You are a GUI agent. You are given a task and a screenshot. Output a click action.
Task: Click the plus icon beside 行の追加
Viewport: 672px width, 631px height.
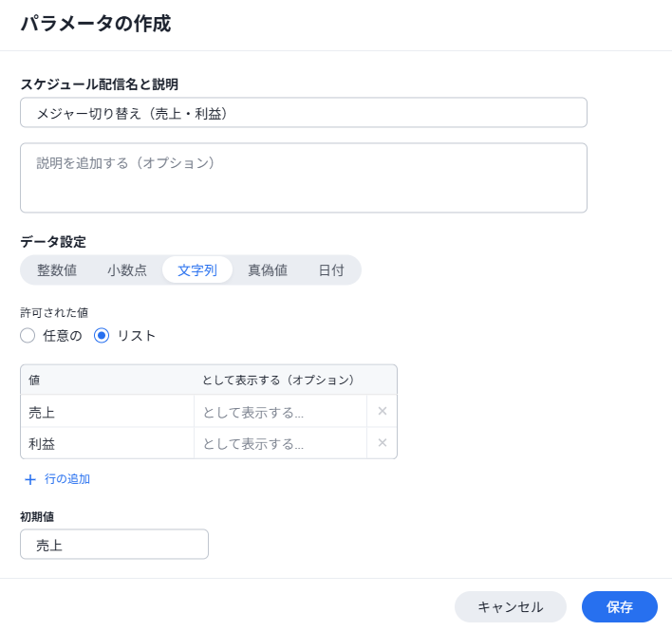30,479
